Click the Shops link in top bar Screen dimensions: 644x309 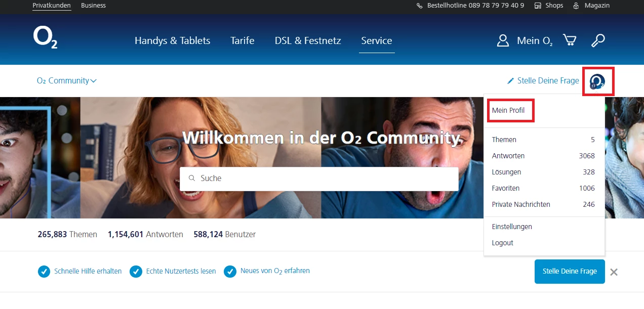pyautogui.click(x=554, y=6)
